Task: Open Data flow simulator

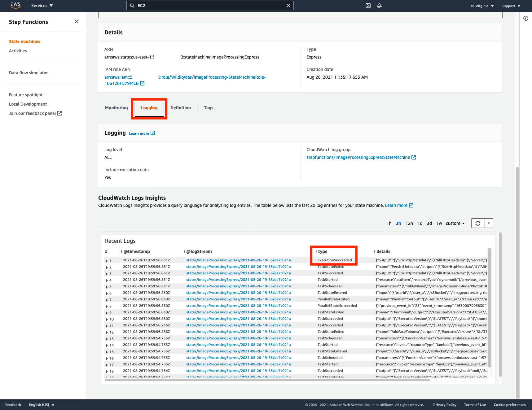Action: 29,73
